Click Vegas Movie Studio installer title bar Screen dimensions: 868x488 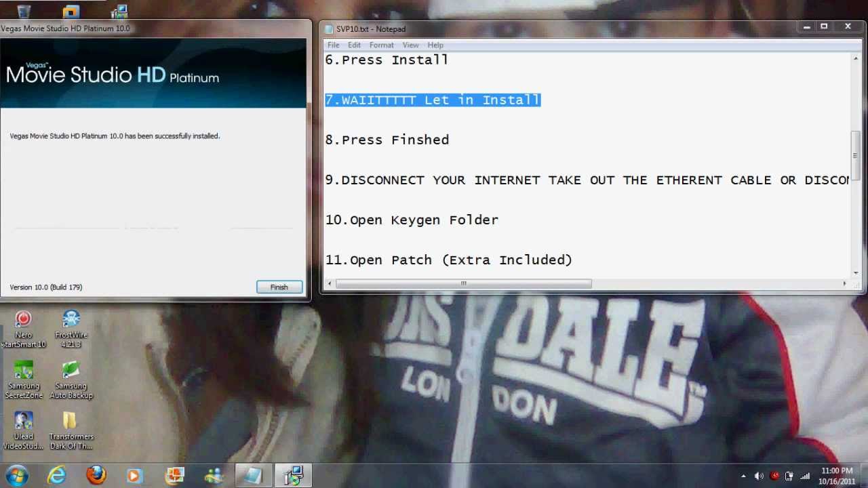[x=155, y=28]
